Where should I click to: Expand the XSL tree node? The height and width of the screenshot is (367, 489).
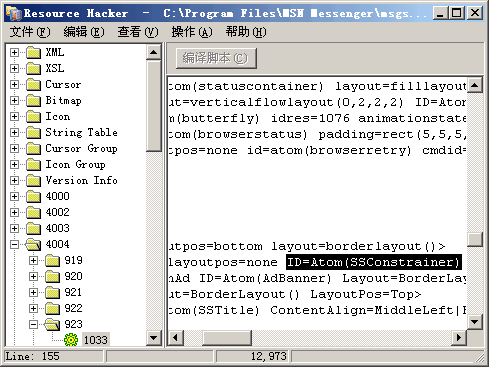[14, 69]
